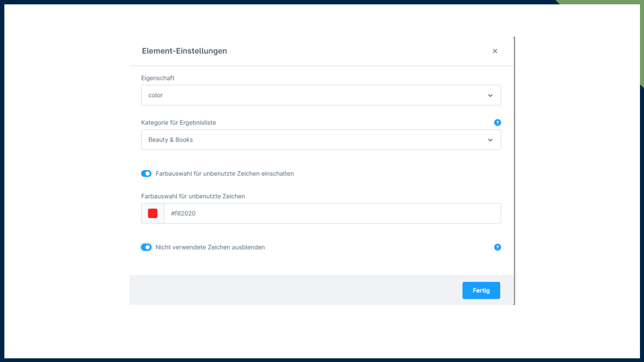
Task: Expand the Beauty & Books category dropdown
Action: pos(315,140)
